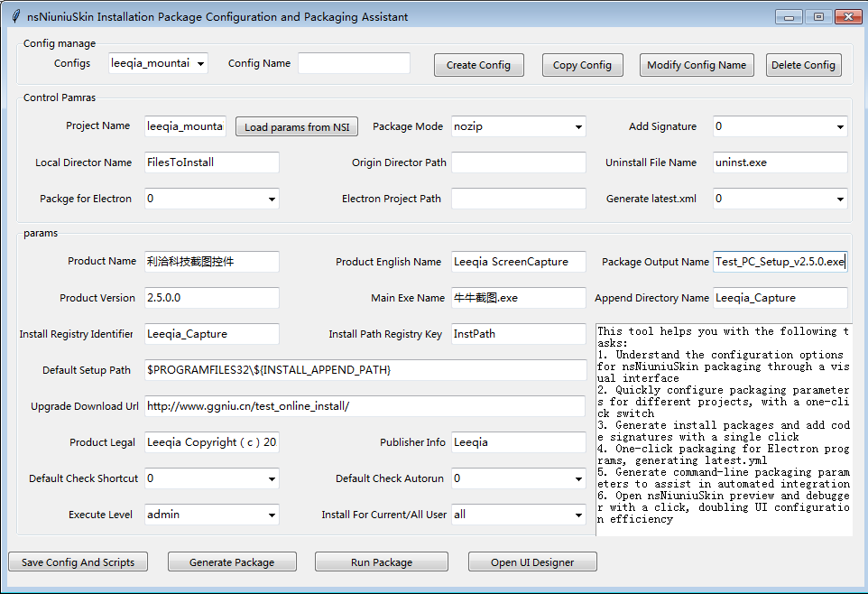Click the Main Exe Name field
The image size is (868, 594).
click(x=518, y=298)
